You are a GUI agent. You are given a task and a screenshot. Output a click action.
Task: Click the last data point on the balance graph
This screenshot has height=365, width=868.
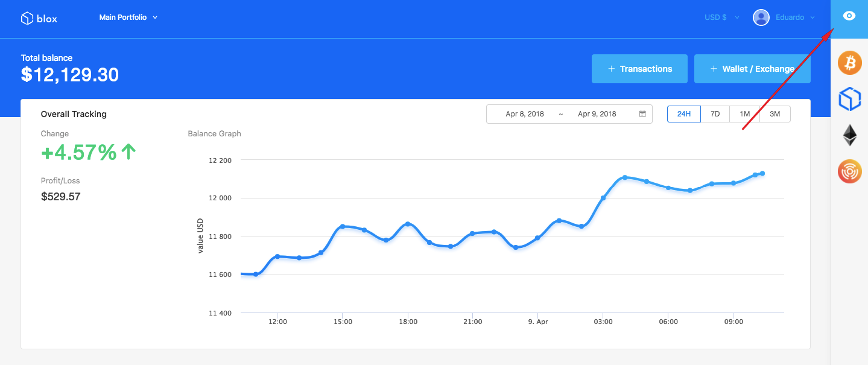pyautogui.click(x=762, y=174)
